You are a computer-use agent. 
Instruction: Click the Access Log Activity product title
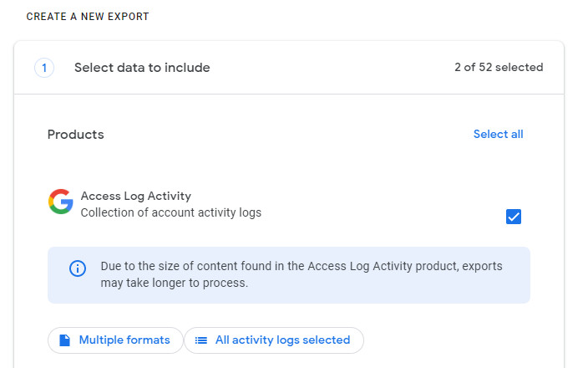(136, 196)
